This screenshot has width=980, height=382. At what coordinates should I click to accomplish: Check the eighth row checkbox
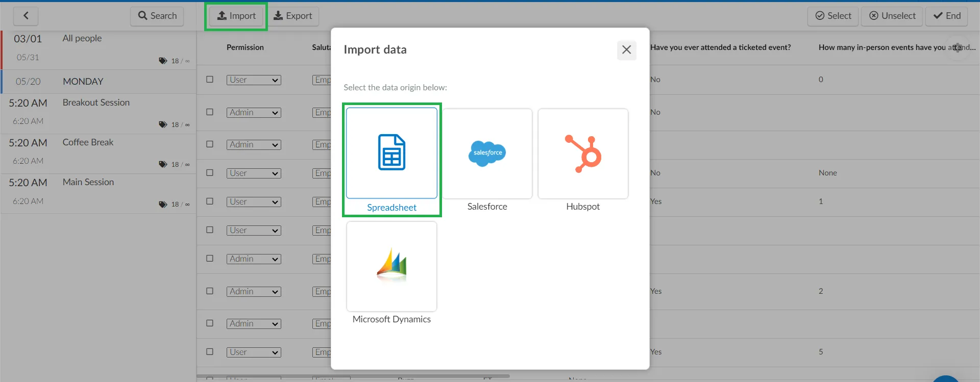[x=210, y=291]
